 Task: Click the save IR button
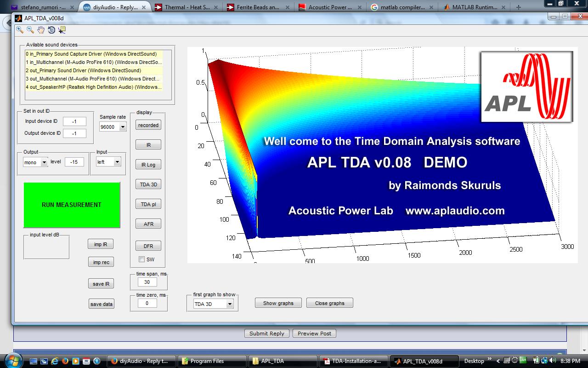(101, 284)
